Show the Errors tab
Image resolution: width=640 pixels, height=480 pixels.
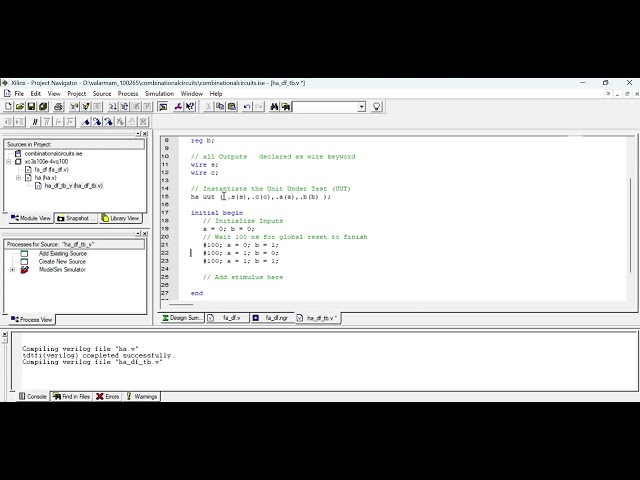coord(107,396)
